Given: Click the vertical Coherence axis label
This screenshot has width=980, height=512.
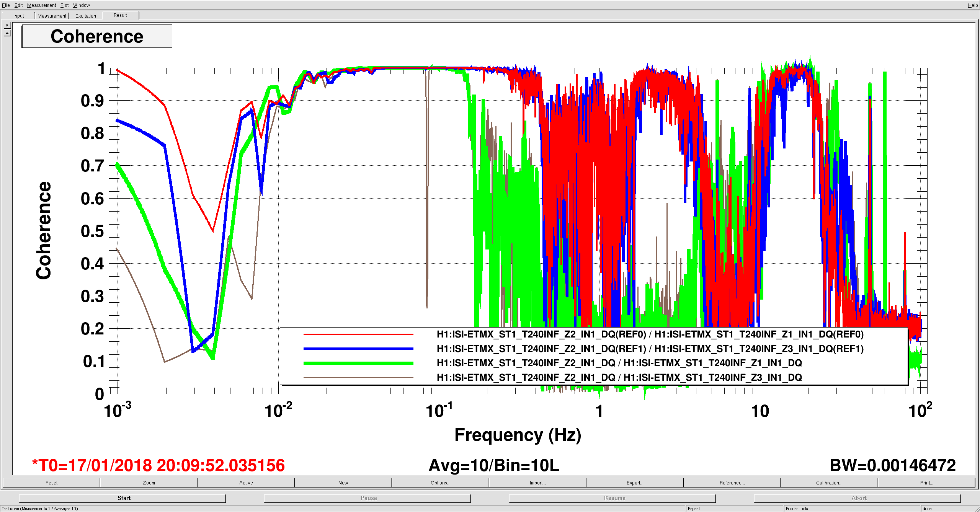Looking at the screenshot, I should [43, 230].
